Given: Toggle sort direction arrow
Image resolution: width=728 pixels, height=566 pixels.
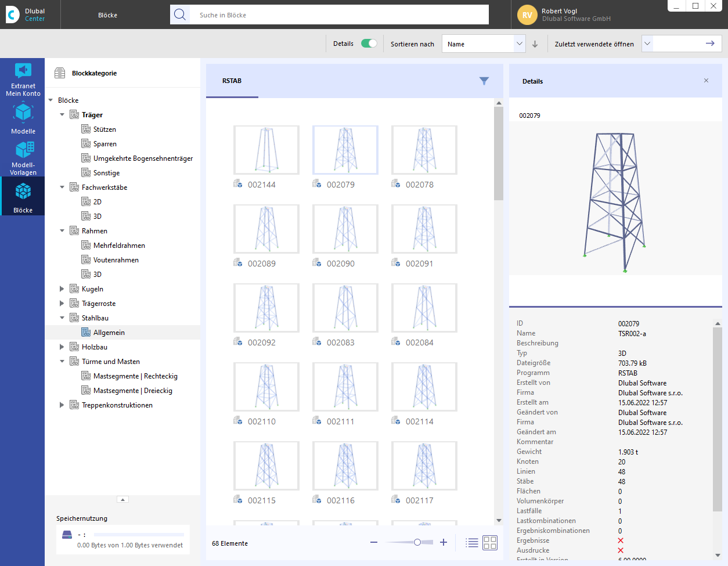Looking at the screenshot, I should (x=535, y=44).
